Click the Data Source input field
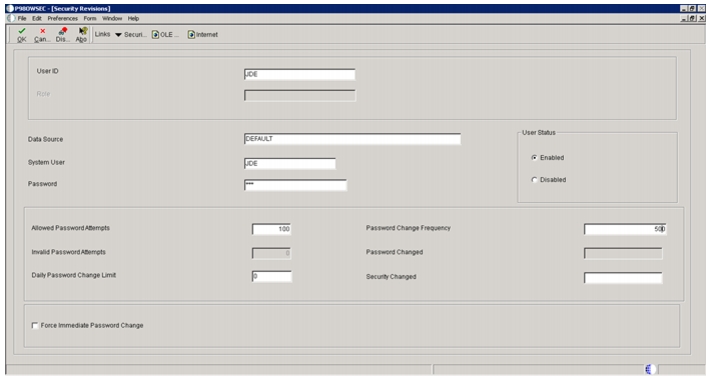 352,139
